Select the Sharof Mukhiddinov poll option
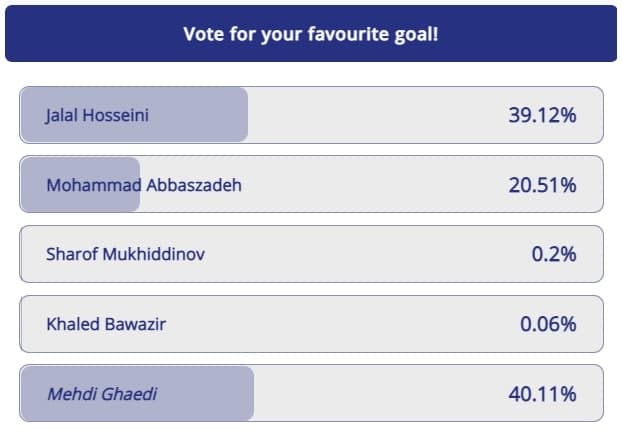The height and width of the screenshot is (437, 622). (x=311, y=254)
